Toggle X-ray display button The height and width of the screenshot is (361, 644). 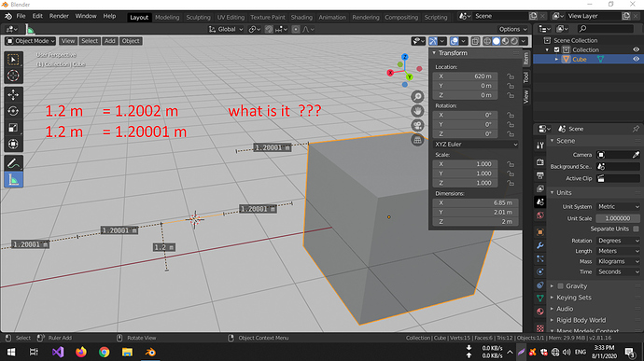[475, 41]
